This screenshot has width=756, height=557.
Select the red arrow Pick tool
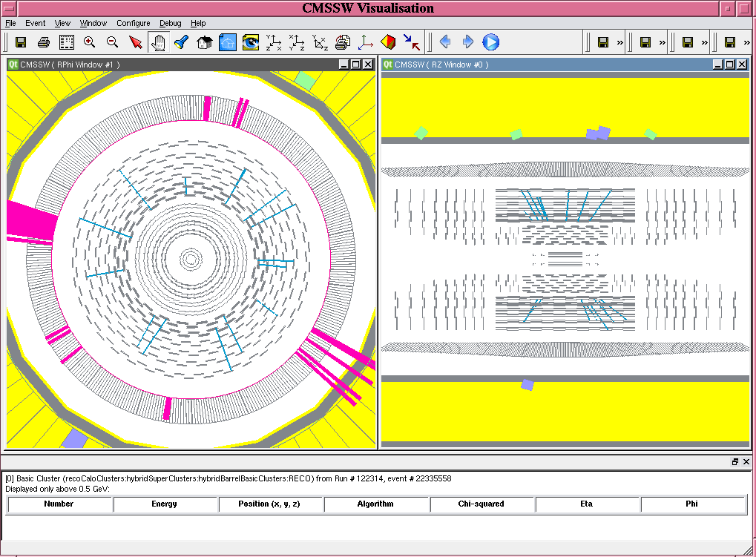[136, 42]
